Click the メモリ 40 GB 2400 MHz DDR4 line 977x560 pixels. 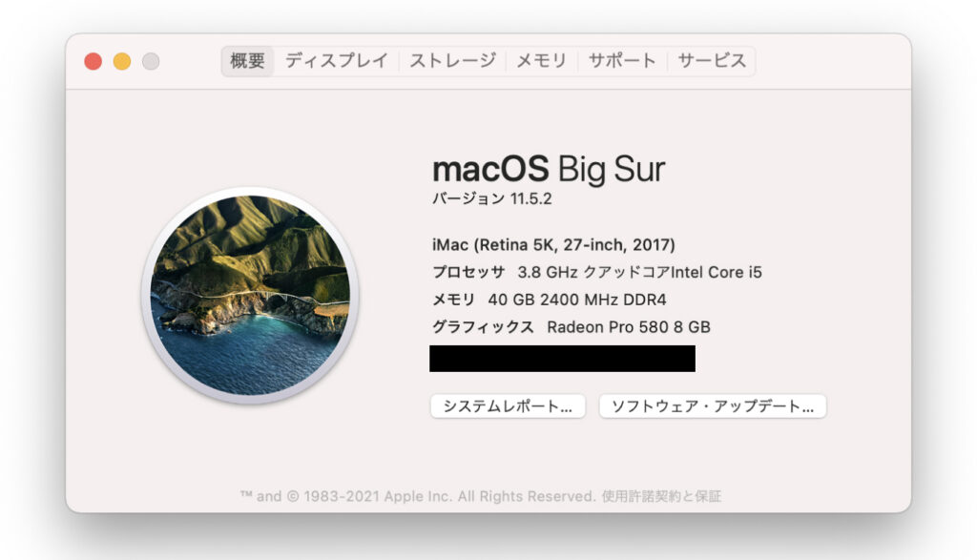(550, 300)
